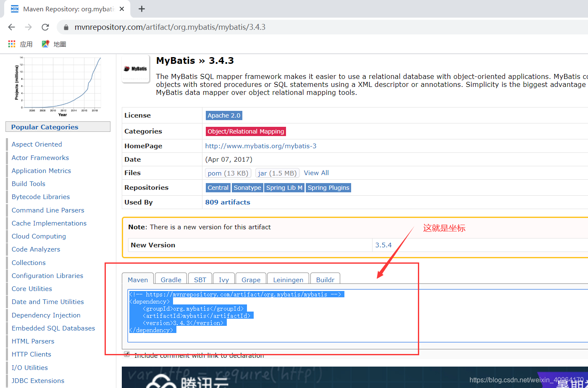Click the Central repository tag

[218, 188]
